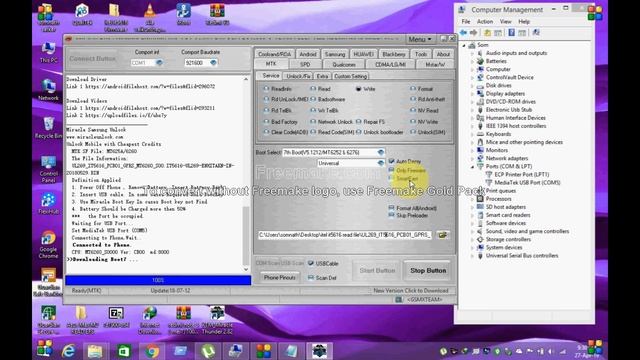Open the Comport Baudrate dropdown
This screenshot has width=640, height=360.
click(213, 63)
